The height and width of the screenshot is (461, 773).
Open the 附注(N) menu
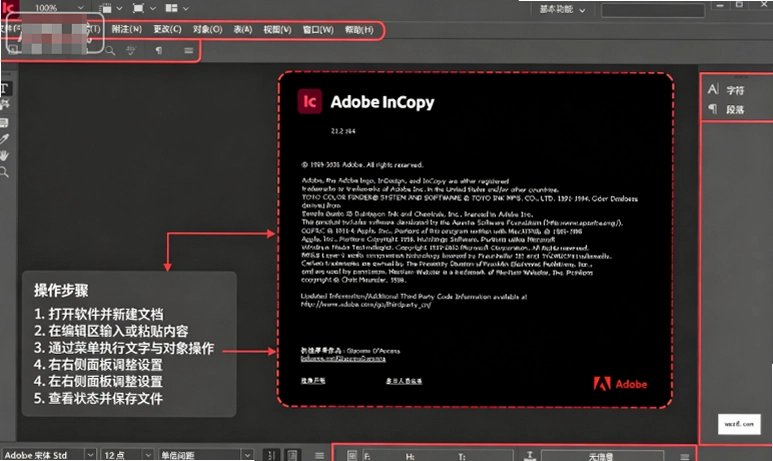[x=127, y=30]
